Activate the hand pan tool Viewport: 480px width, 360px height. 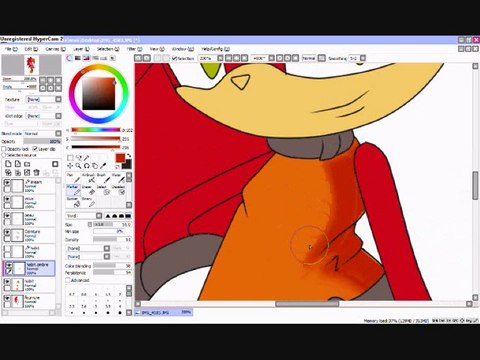pyautogui.click(x=95, y=166)
